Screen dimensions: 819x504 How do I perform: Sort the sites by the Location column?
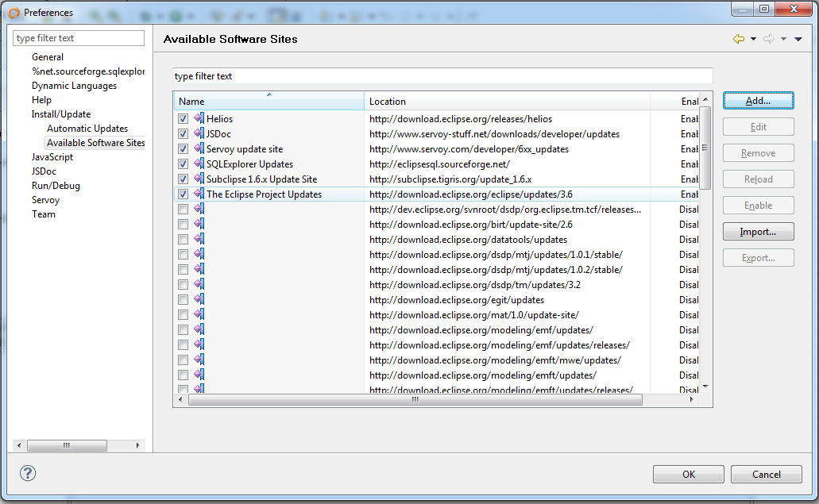pyautogui.click(x=507, y=102)
